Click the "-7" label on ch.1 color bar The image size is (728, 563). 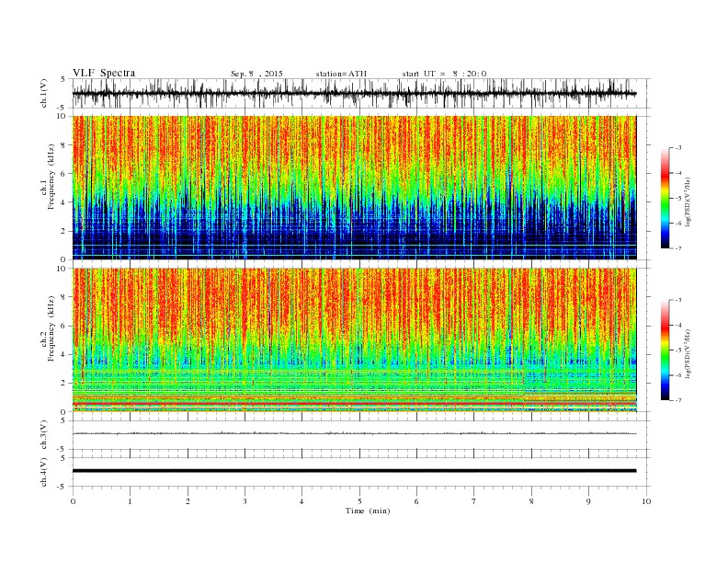click(678, 248)
